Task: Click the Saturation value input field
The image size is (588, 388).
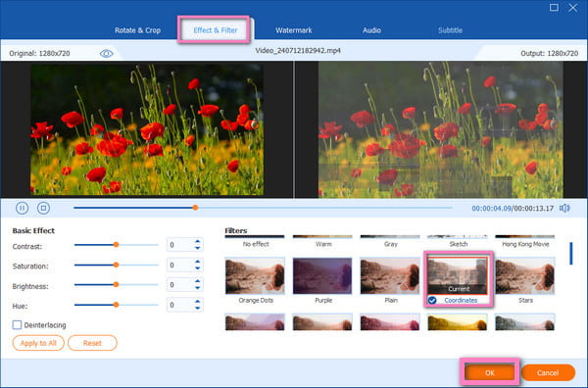Action: 180,266
